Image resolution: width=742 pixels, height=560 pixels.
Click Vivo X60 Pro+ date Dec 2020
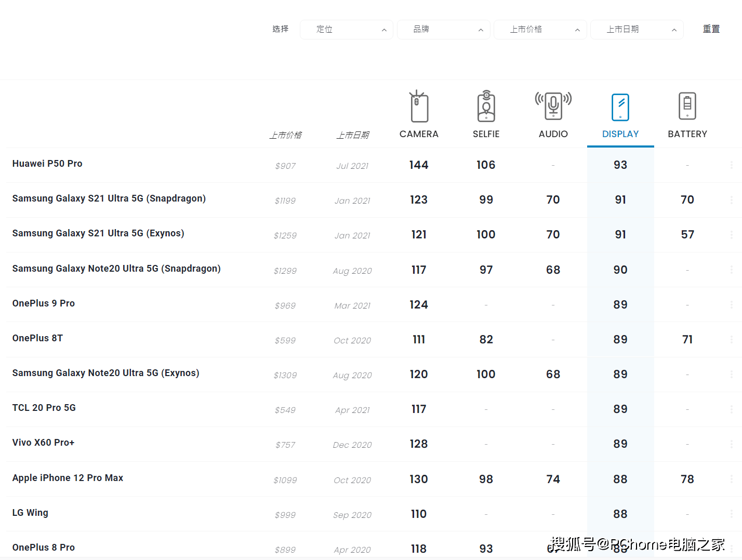352,445
